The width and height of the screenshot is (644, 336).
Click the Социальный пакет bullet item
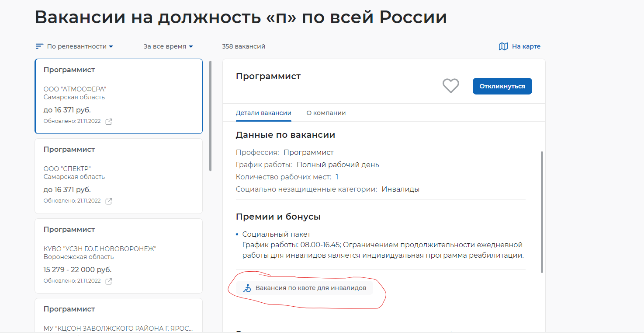pos(277,234)
